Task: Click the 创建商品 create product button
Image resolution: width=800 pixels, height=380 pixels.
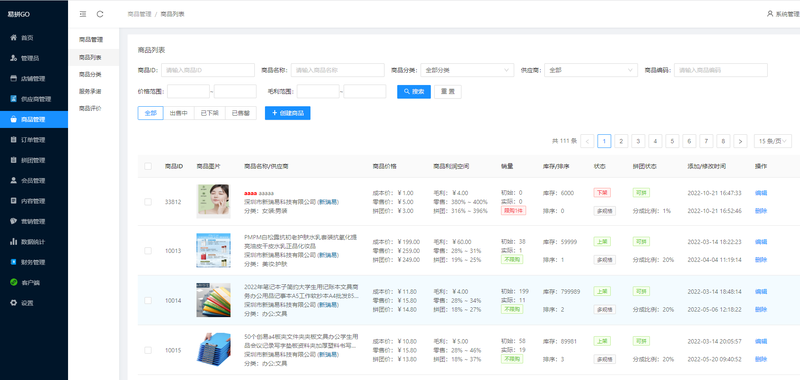Action: (x=288, y=113)
